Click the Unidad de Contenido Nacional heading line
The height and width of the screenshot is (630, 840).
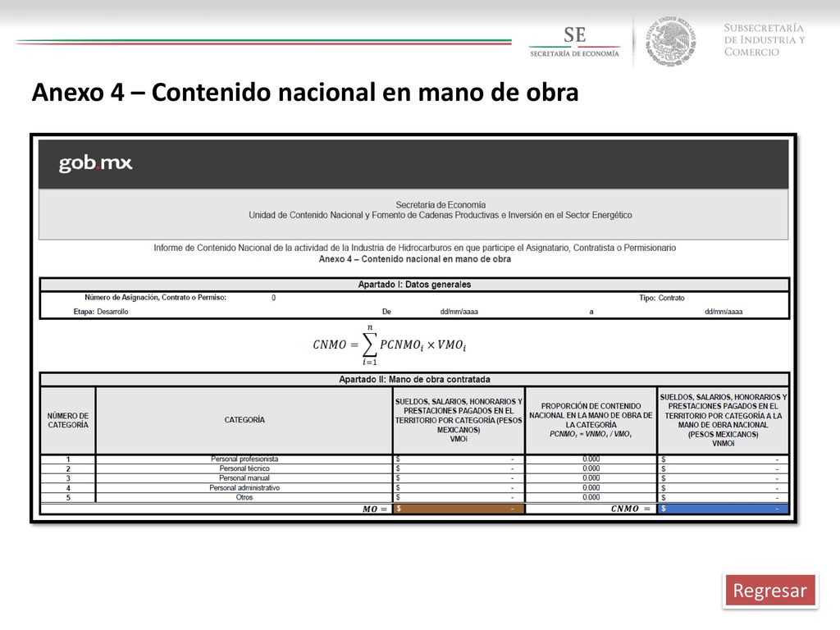tap(441, 216)
